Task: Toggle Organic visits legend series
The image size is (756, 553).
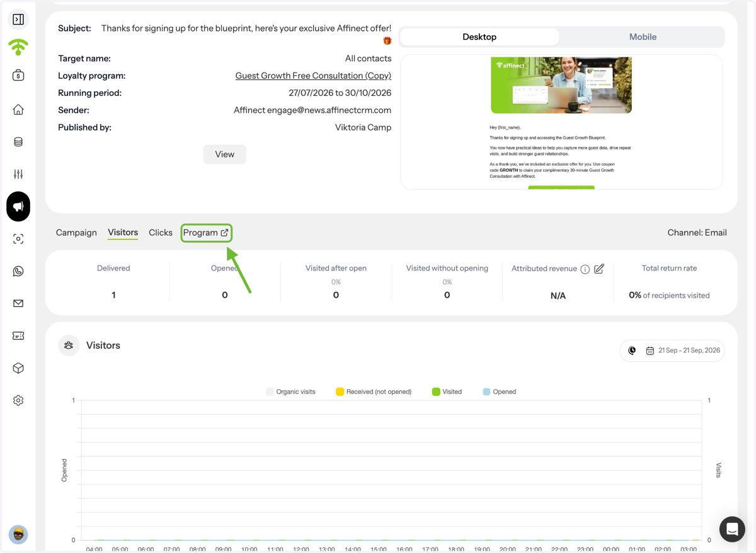Action: point(290,392)
